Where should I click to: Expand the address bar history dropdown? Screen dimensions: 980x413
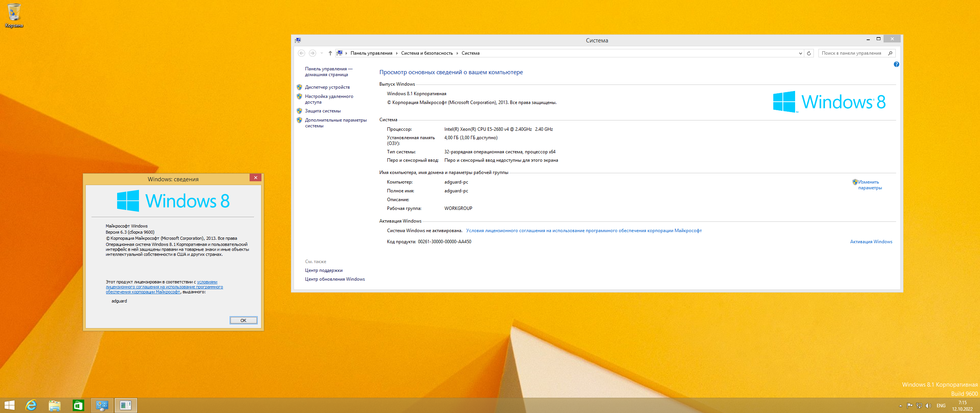tap(800, 53)
